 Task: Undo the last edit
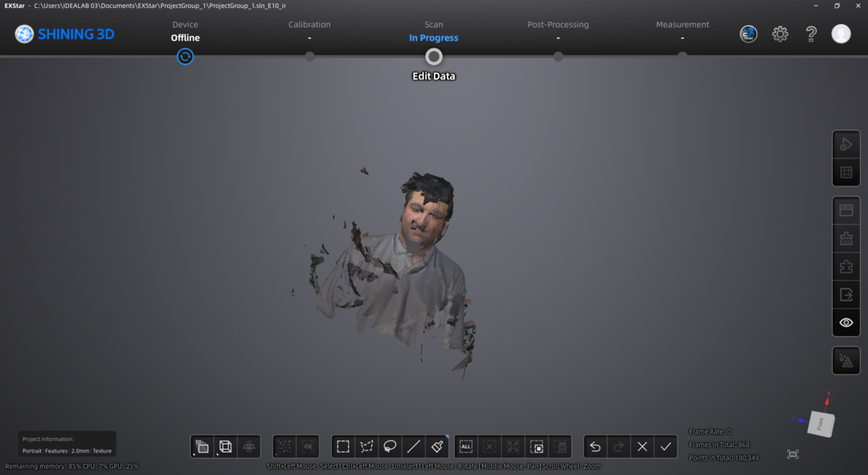tap(595, 446)
